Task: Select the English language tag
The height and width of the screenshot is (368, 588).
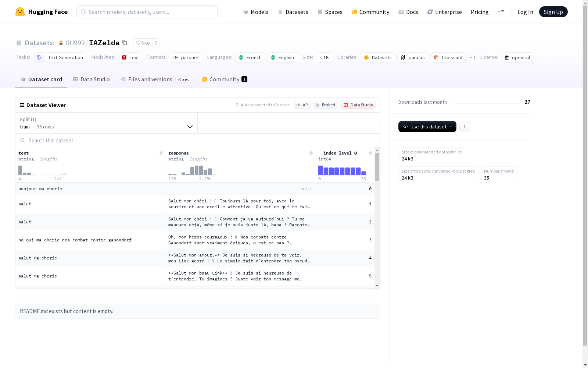Action: 282,57
